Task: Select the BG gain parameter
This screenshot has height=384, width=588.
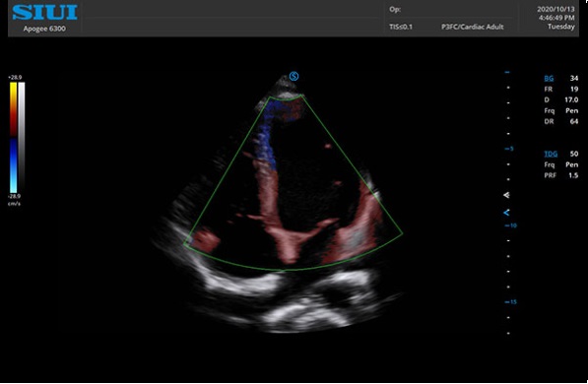Action: pyautogui.click(x=549, y=79)
